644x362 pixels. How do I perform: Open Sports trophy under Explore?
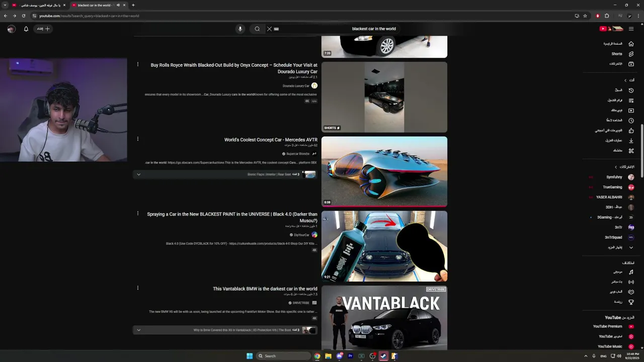pos(631,302)
